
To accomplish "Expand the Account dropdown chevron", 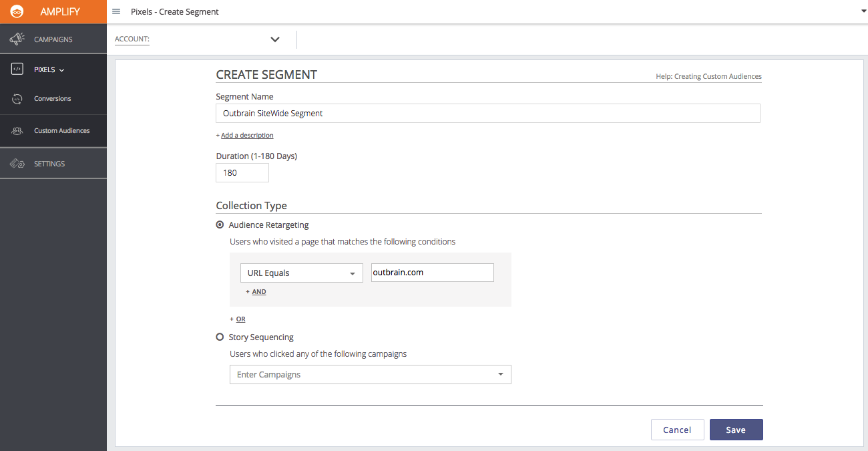I will click(x=275, y=39).
